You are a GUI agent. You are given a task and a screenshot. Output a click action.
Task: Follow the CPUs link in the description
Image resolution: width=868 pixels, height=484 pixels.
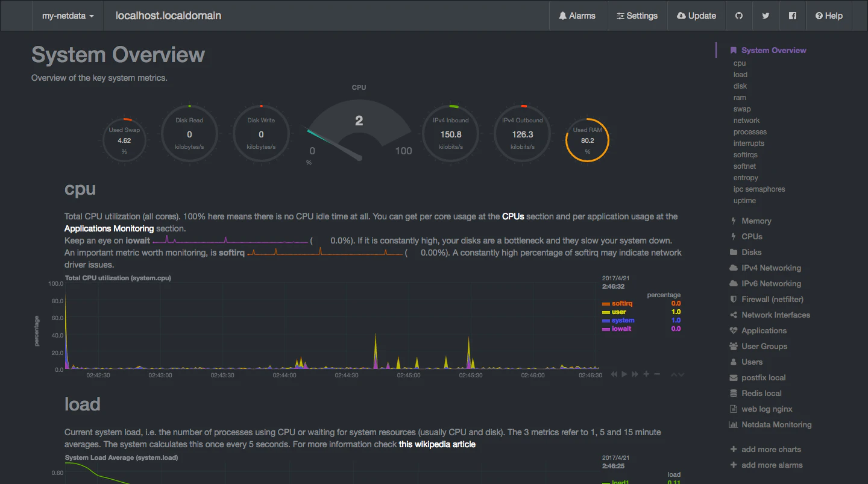coord(513,216)
